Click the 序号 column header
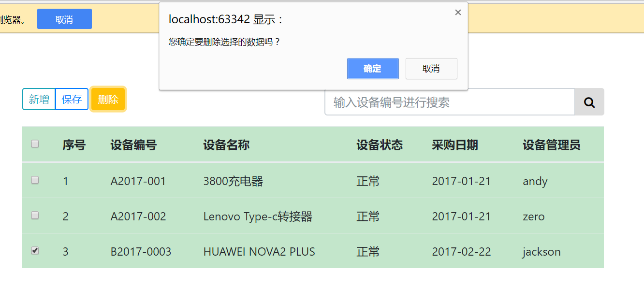 [x=74, y=145]
